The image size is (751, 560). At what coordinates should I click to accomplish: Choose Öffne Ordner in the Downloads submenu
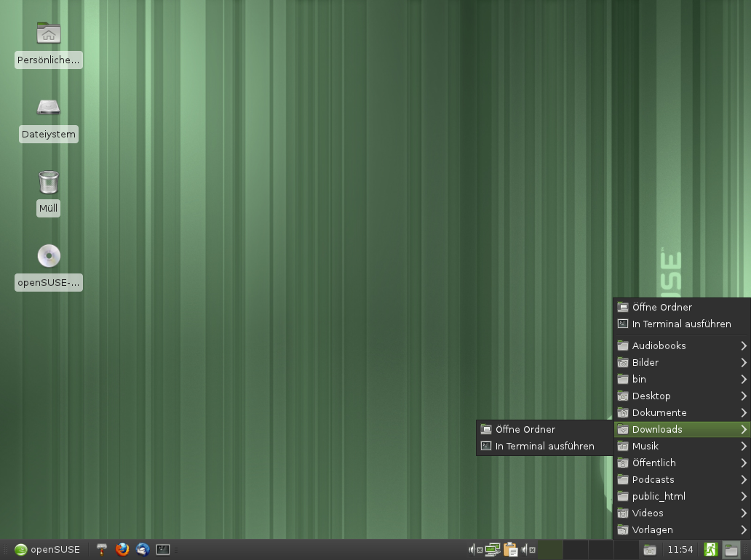tap(524, 429)
